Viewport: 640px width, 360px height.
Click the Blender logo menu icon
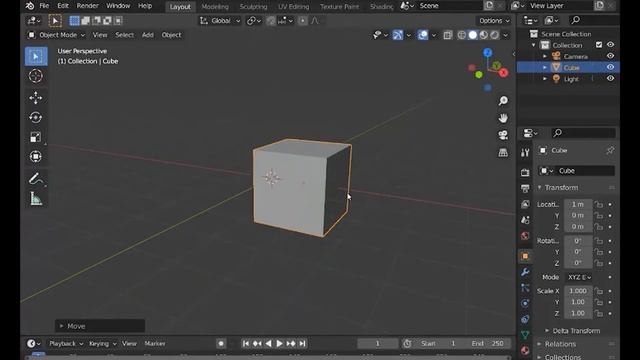coord(30,6)
